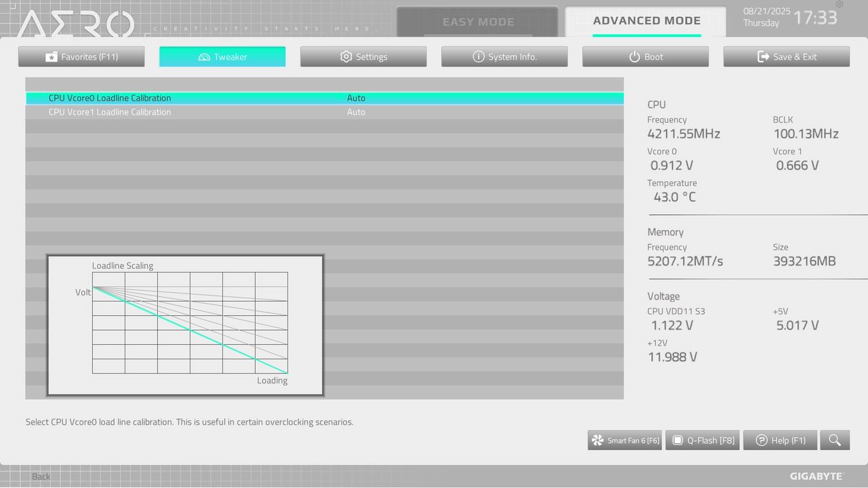This screenshot has height=488, width=868.
Task: Click the Help question mark icon
Action: pyautogui.click(x=762, y=441)
